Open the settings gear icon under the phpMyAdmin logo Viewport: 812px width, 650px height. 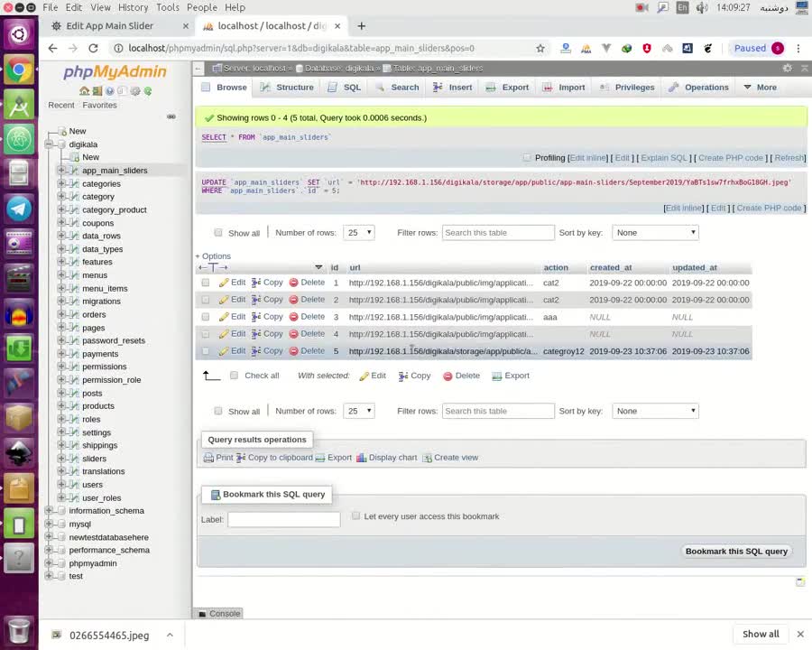tap(135, 91)
